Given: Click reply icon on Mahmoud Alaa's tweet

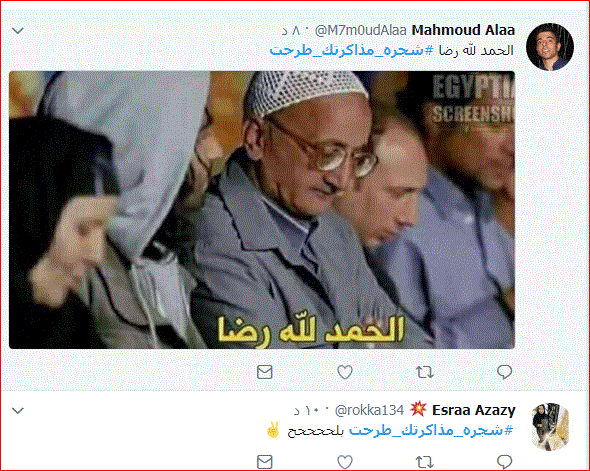Looking at the screenshot, I should click(504, 372).
